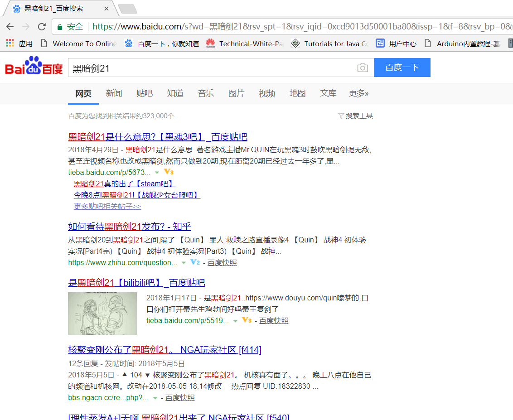Click the sketch thumbnail of bilibili吧 result

coord(102,314)
